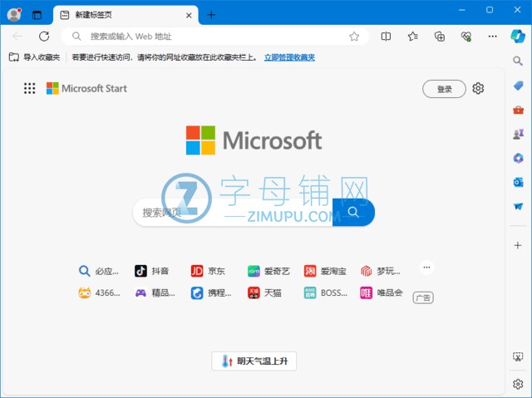Open the Favorites list toolbar icon
Screen dimensions: 532x398
coord(413,37)
